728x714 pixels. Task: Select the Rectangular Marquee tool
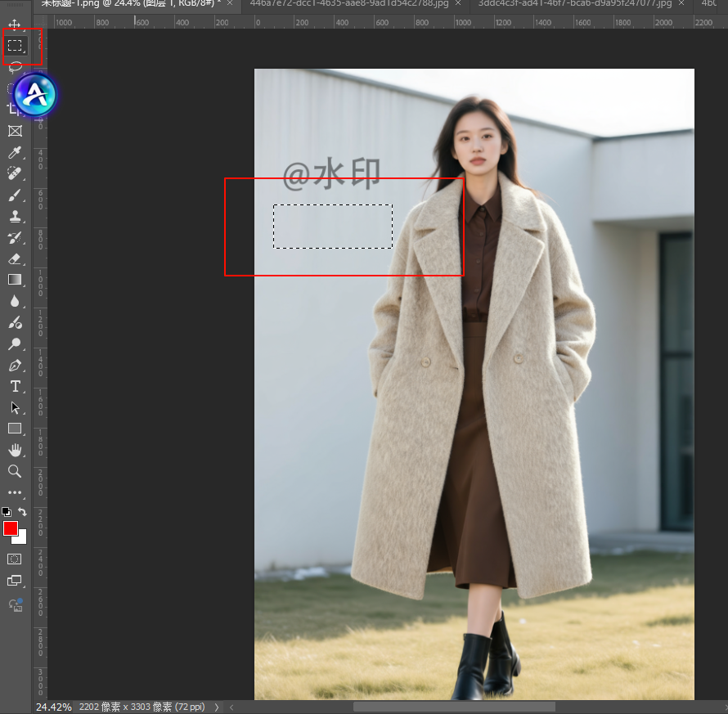[x=15, y=46]
